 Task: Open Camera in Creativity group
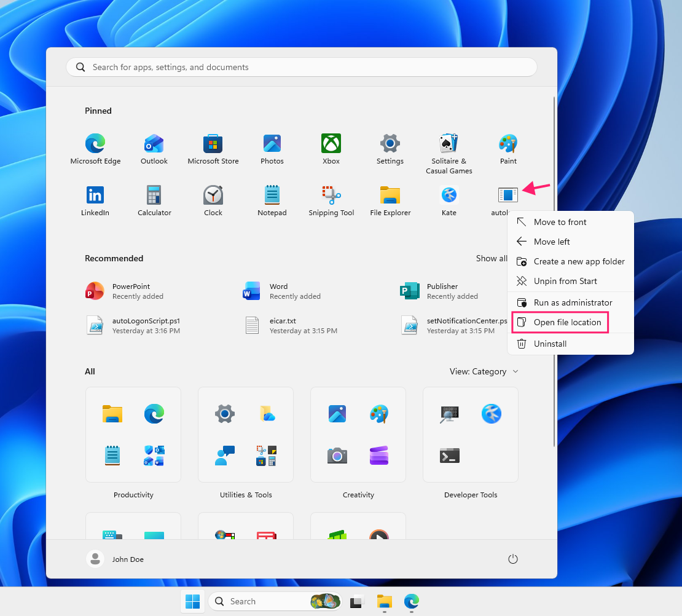pyautogui.click(x=337, y=456)
